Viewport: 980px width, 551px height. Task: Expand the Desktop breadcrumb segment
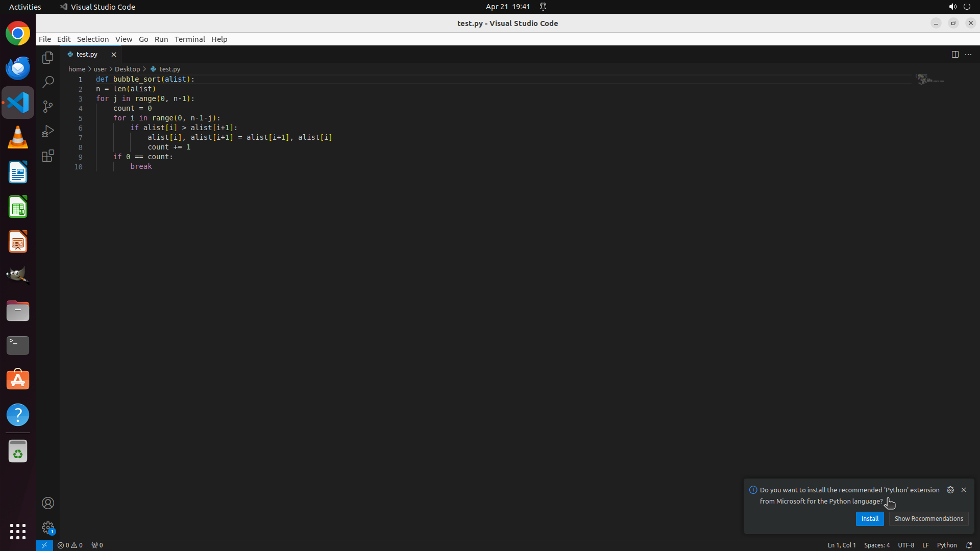(x=127, y=69)
